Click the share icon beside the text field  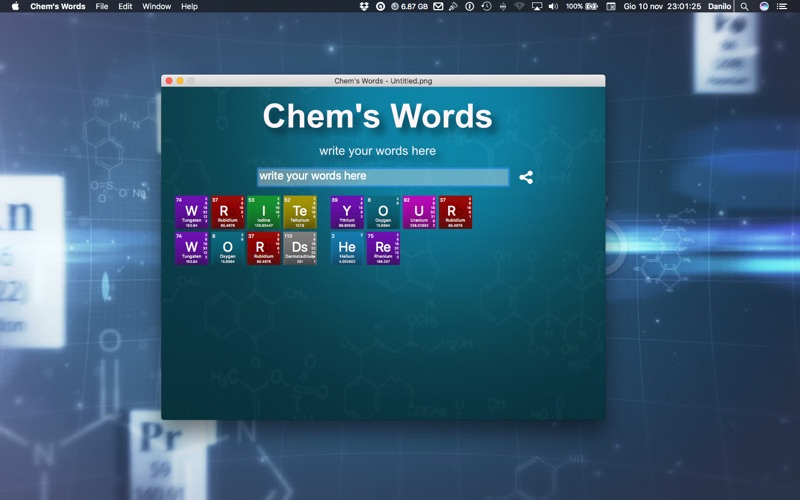pyautogui.click(x=526, y=177)
